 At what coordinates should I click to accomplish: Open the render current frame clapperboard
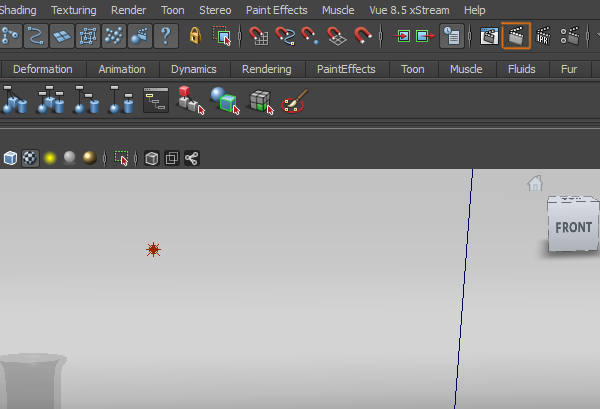pyautogui.click(x=489, y=37)
